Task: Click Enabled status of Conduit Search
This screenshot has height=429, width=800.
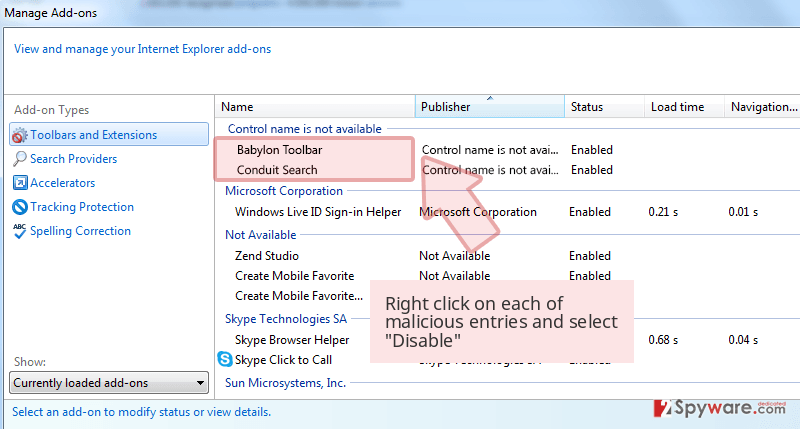Action: pos(592,170)
